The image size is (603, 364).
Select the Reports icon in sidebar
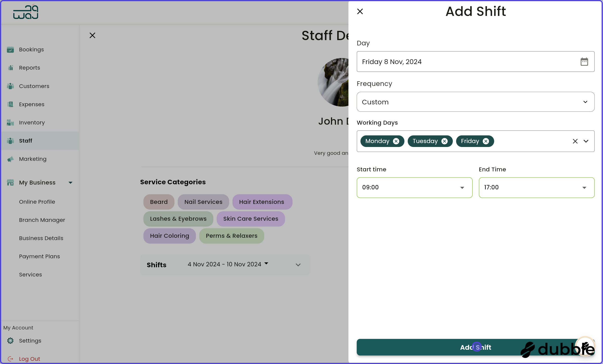(11, 68)
